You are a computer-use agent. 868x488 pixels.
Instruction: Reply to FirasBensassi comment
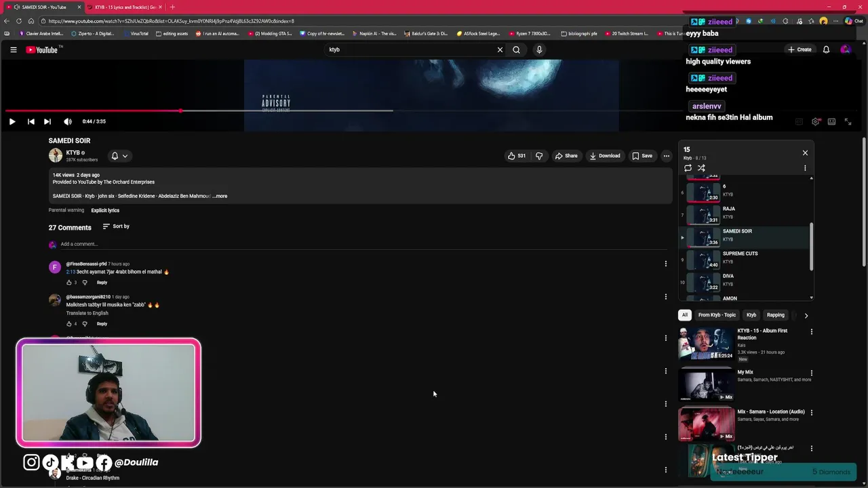pyautogui.click(x=102, y=283)
